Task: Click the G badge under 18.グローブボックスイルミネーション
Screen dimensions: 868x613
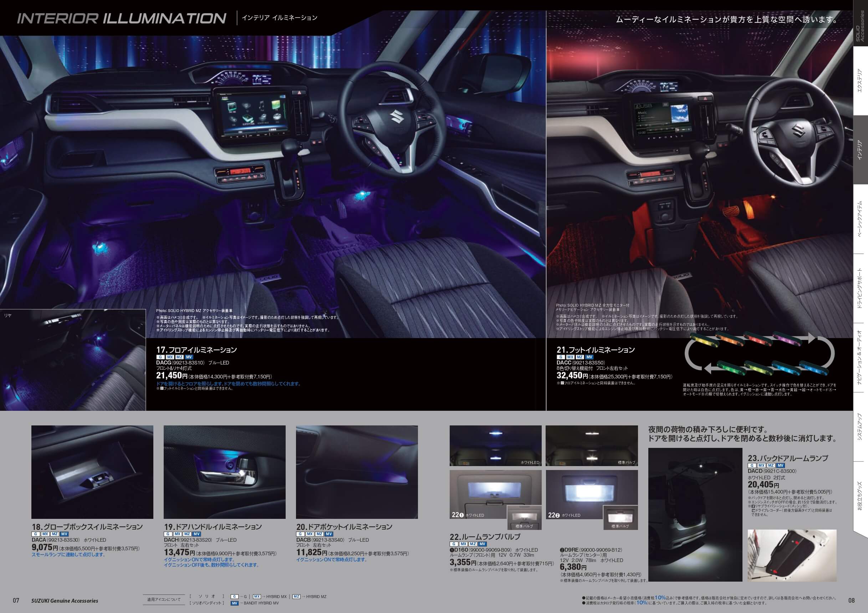Action: [x=36, y=534]
